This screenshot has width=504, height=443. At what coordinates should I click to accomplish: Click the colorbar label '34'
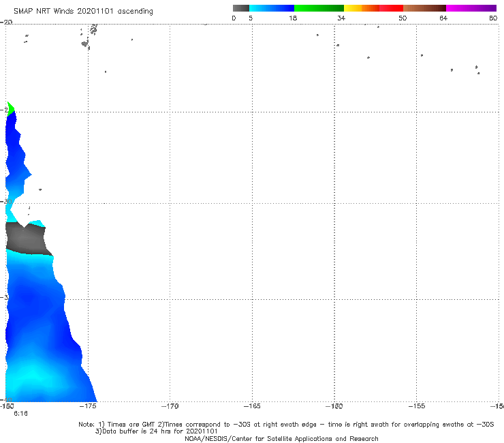[341, 18]
